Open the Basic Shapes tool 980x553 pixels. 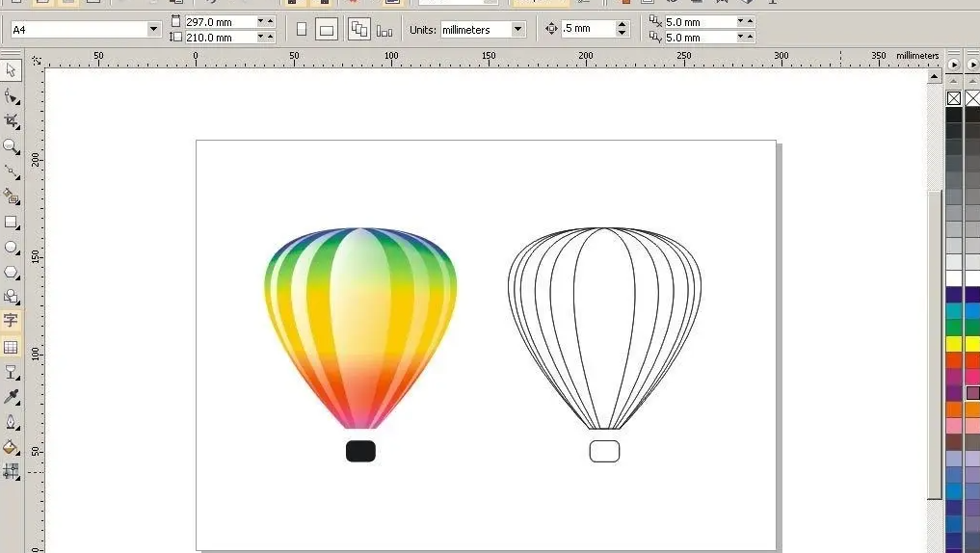coord(11,297)
